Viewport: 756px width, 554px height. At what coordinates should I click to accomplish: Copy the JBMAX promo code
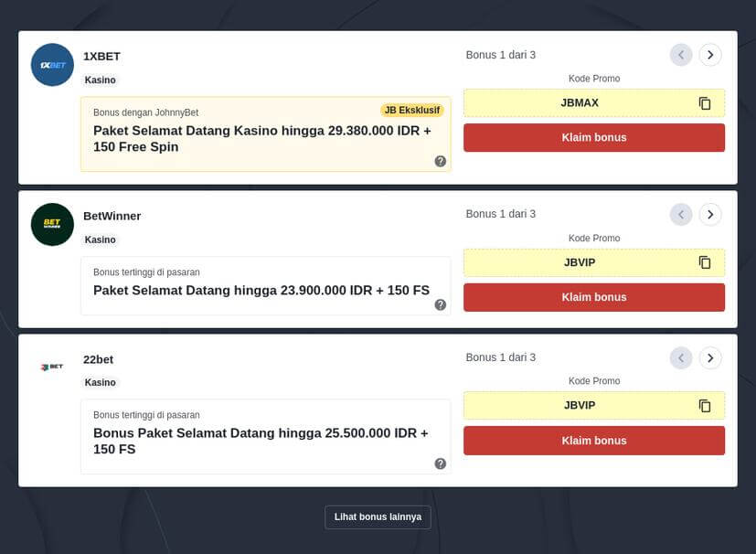pyautogui.click(x=705, y=103)
